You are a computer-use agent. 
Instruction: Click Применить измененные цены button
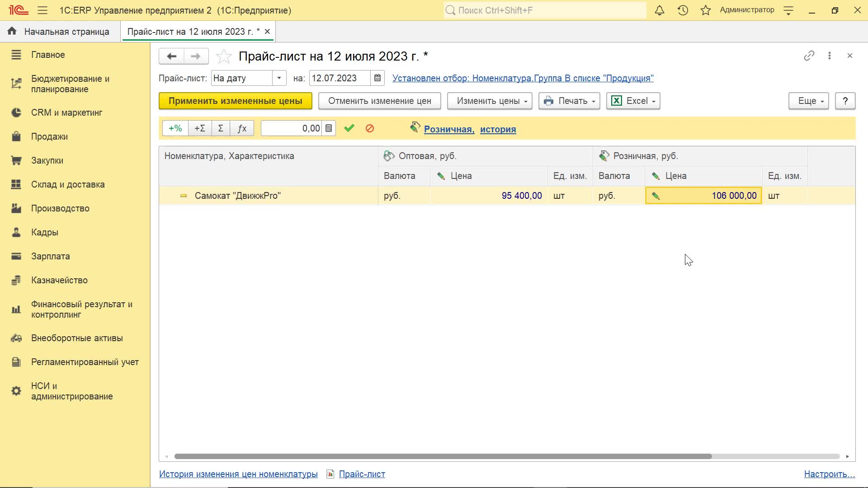point(236,101)
